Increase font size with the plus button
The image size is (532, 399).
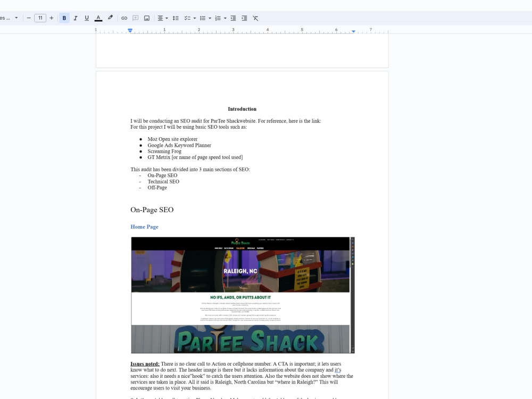(52, 18)
